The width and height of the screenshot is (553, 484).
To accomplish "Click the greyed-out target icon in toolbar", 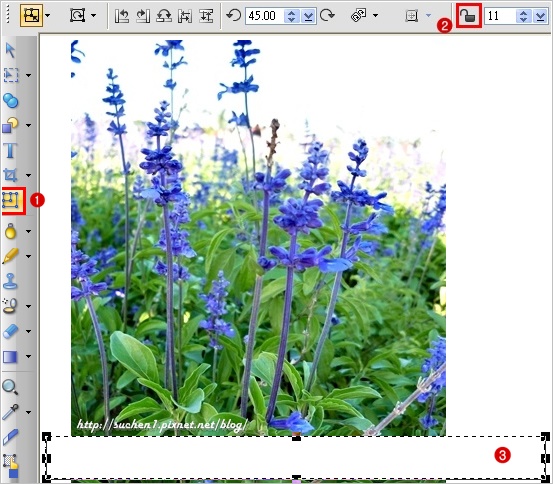I will [x=412, y=16].
